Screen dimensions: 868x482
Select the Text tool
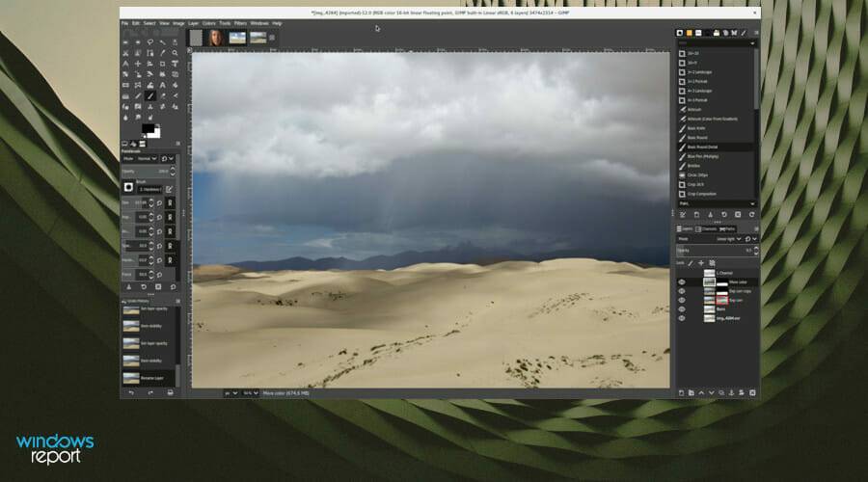[162, 85]
